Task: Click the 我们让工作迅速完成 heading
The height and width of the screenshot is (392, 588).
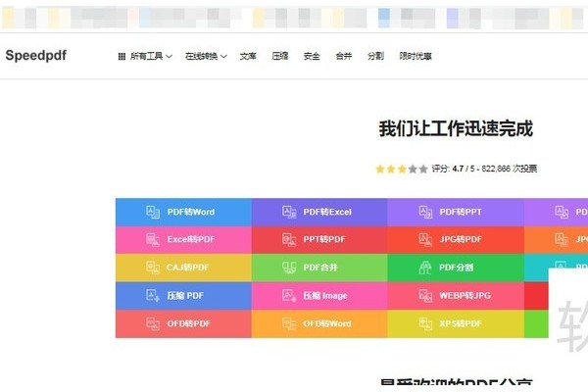Action: (456, 128)
